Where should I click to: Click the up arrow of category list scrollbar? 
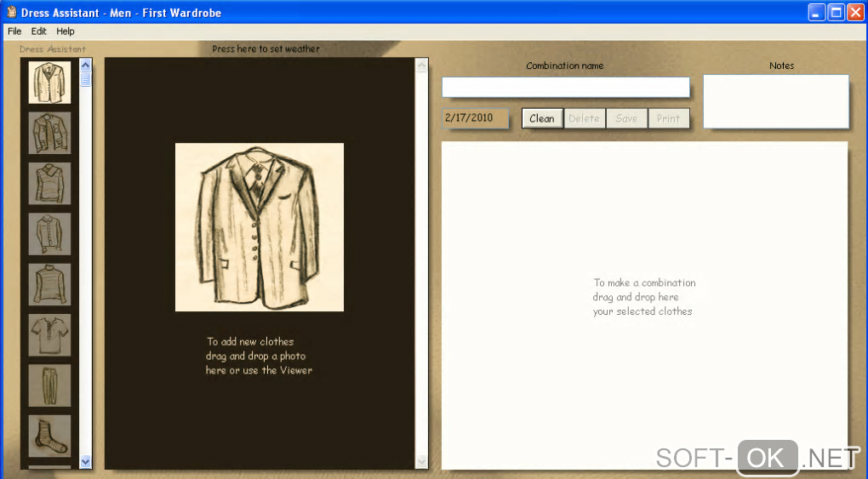point(85,65)
